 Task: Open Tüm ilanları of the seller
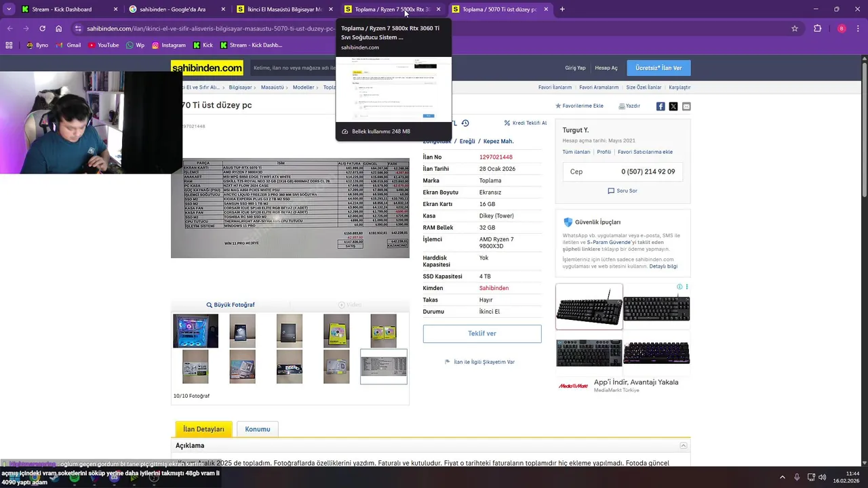[x=576, y=152]
